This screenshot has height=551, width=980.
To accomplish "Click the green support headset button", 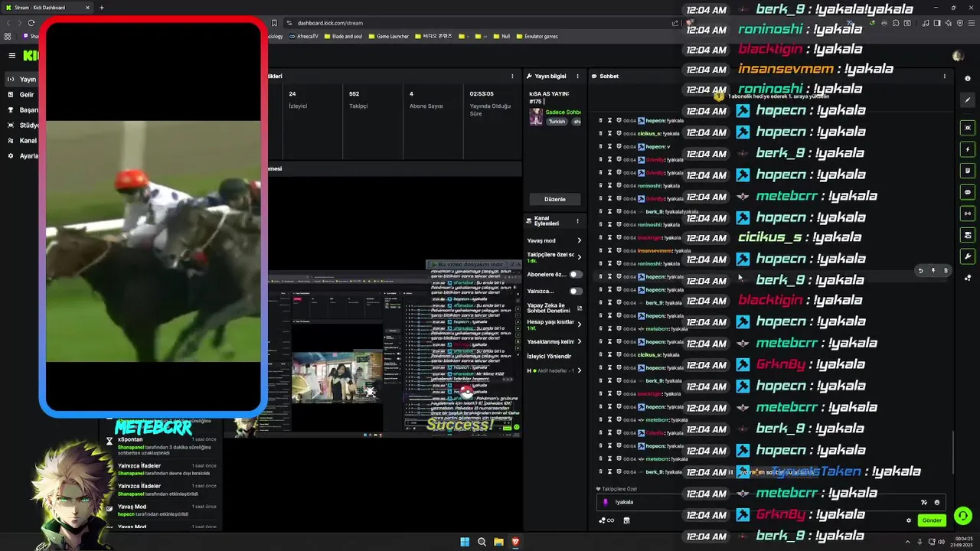I will tap(963, 516).
